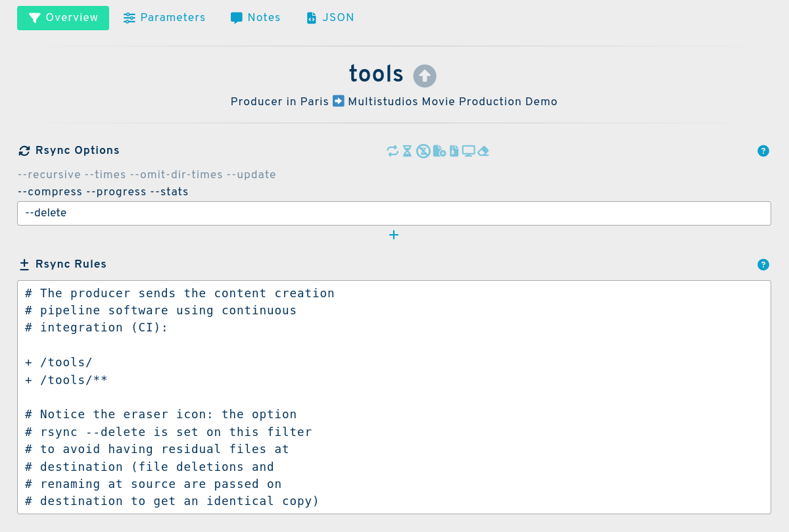
Task: Switch to the Parameters tab
Action: [x=164, y=18]
